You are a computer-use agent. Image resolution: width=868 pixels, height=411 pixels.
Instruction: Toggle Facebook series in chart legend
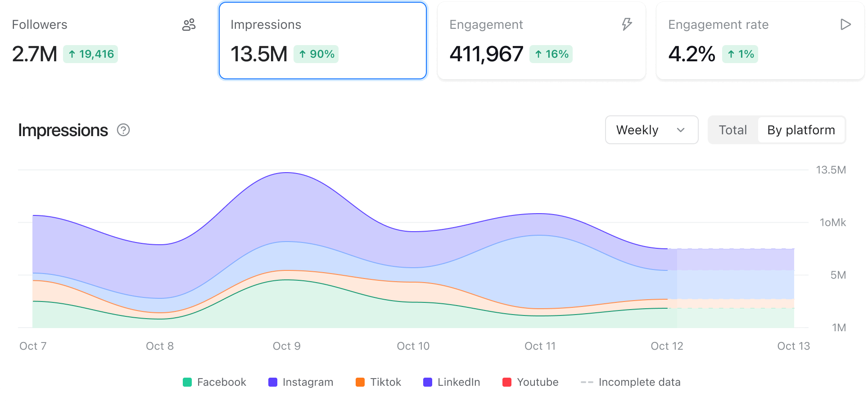pyautogui.click(x=215, y=382)
